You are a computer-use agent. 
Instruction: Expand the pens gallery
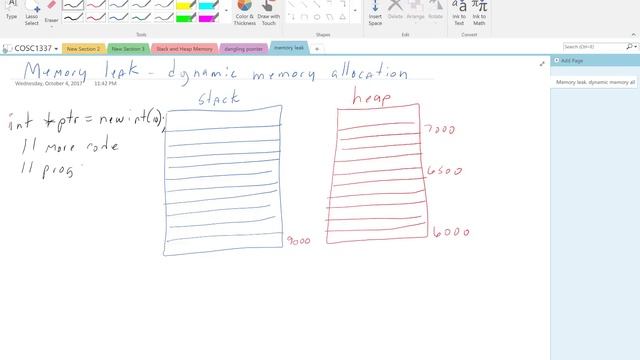click(x=227, y=11)
